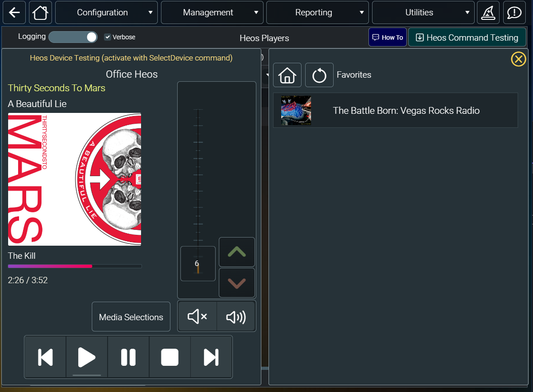Skip to the next track
Screen dimensions: 533x392
211,357
